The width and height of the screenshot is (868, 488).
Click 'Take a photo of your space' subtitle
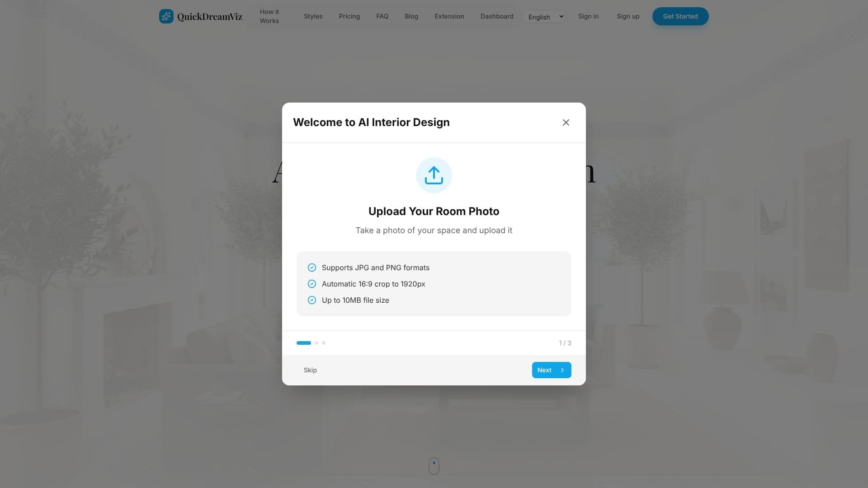tap(434, 230)
